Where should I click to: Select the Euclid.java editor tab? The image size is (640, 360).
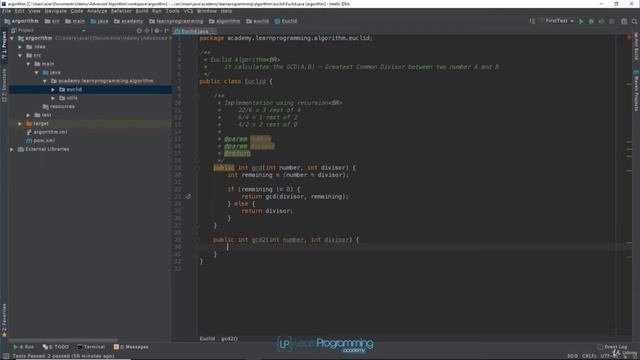[x=194, y=31]
